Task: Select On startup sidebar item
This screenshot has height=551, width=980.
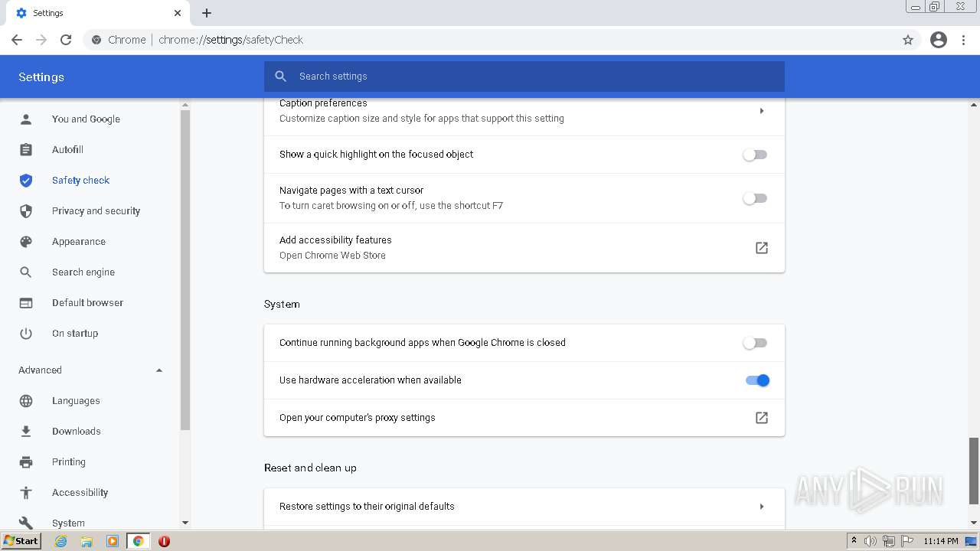Action: (x=75, y=334)
